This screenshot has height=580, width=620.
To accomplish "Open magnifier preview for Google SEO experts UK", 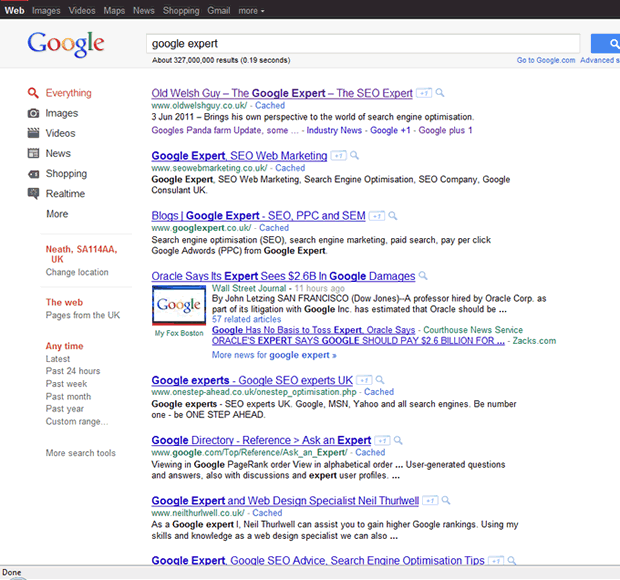I will click(380, 380).
